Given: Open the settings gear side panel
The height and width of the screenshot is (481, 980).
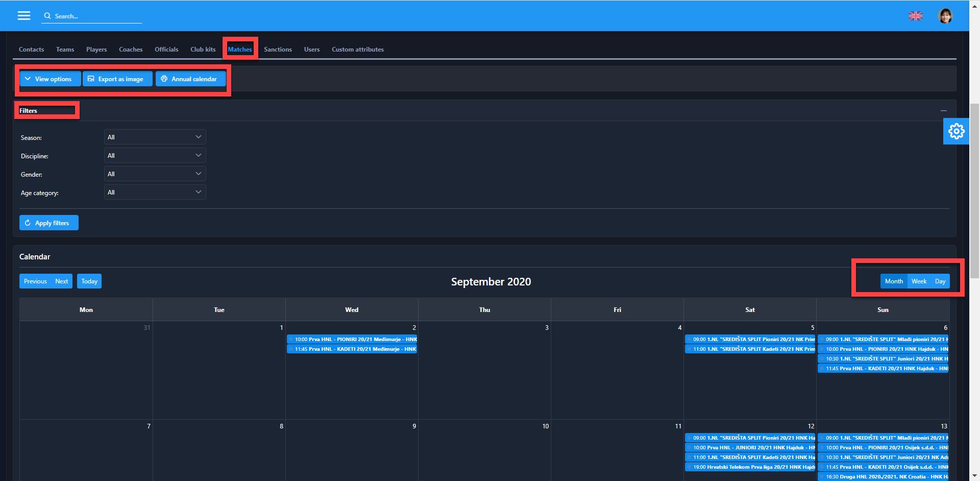Looking at the screenshot, I should point(956,131).
